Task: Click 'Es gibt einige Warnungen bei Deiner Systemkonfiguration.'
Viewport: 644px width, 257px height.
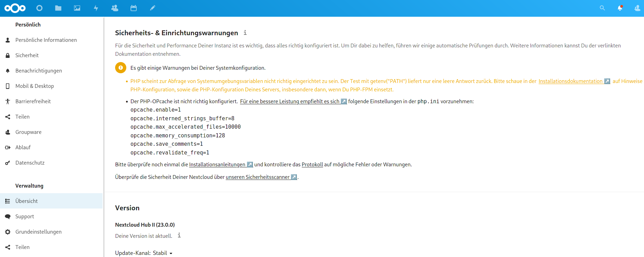Action: click(x=198, y=68)
